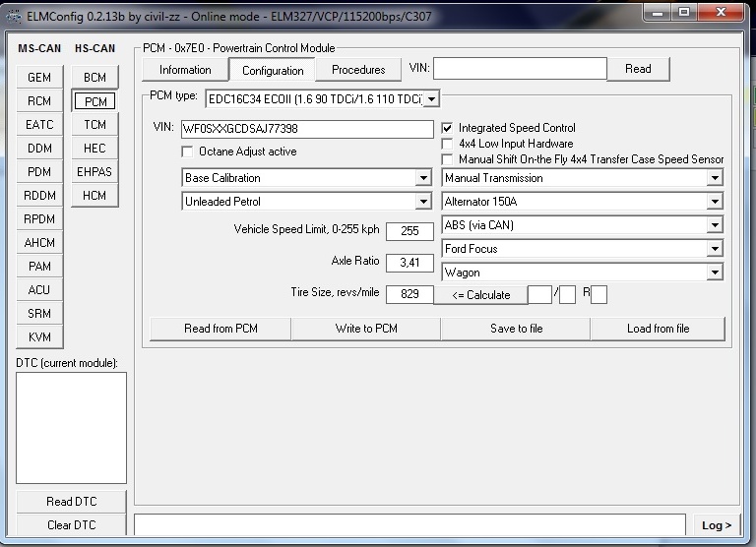756x547 pixels.
Task: Switch to the Information tab
Action: coord(185,70)
